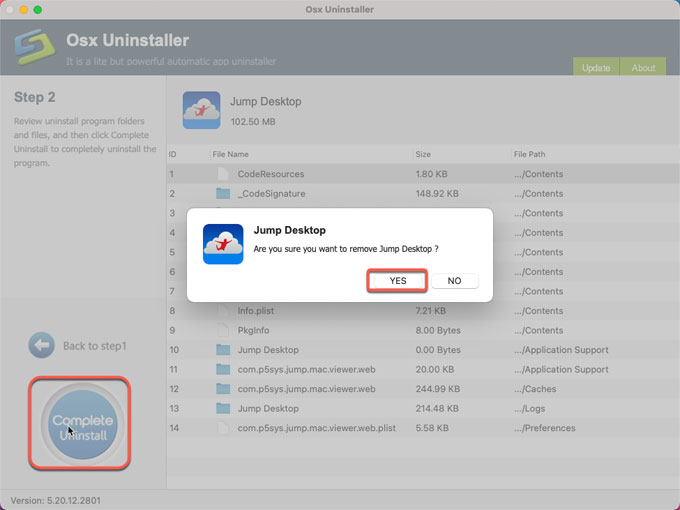Click the Jump Desktop Logs folder icon
The height and width of the screenshot is (510, 680).
[223, 409]
